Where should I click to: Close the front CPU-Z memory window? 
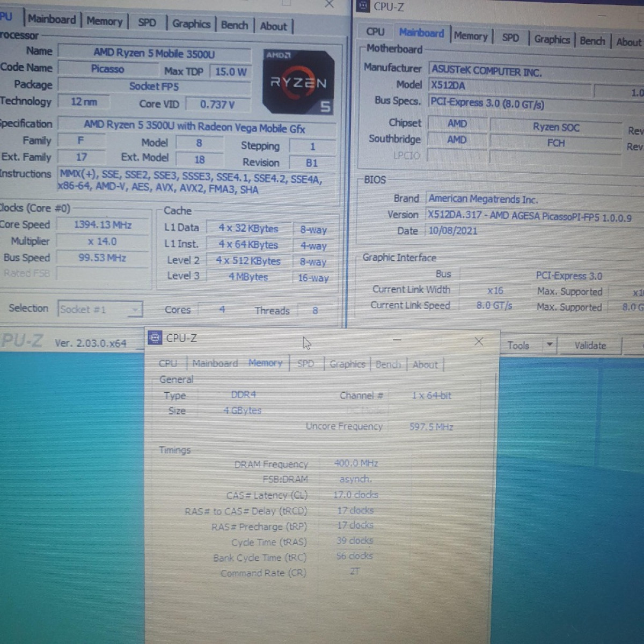point(479,341)
